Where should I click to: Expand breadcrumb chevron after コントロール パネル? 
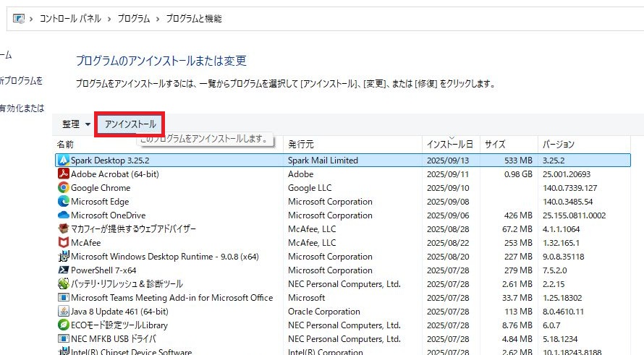tap(110, 19)
